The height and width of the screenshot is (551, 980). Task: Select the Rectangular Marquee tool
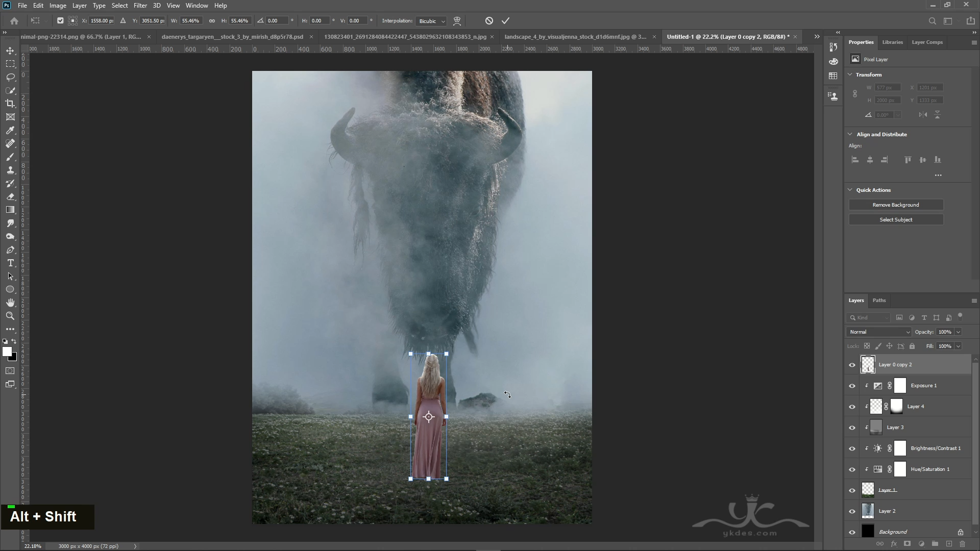10,64
